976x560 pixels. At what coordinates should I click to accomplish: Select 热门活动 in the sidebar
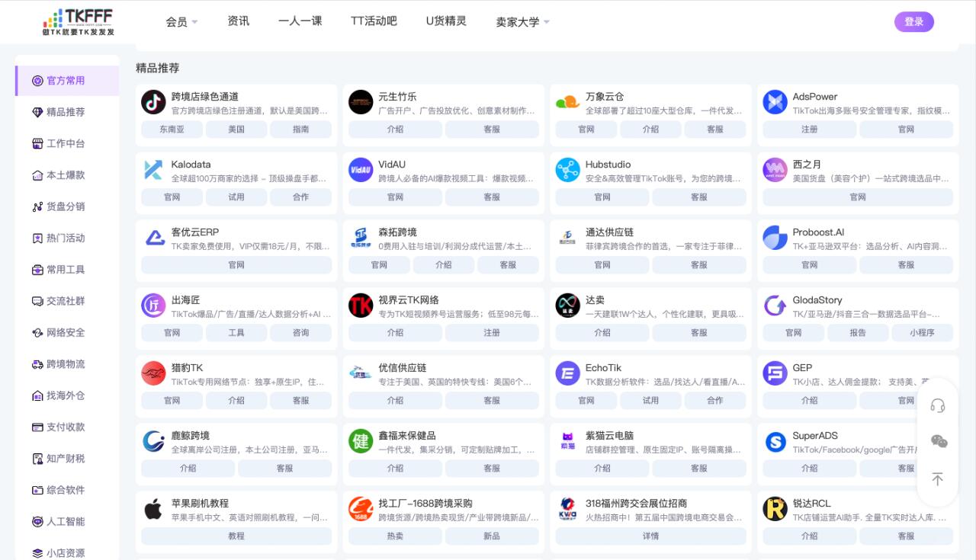[67, 238]
